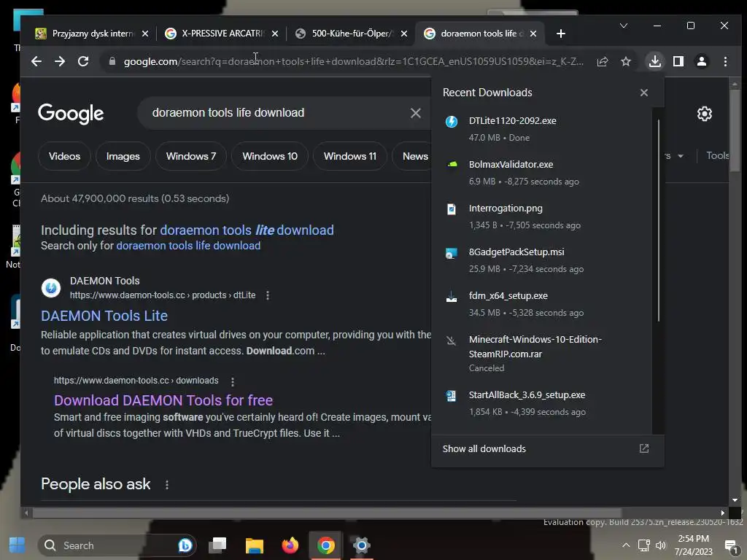
Task: Open About menu for People also ask
Action: point(167,485)
